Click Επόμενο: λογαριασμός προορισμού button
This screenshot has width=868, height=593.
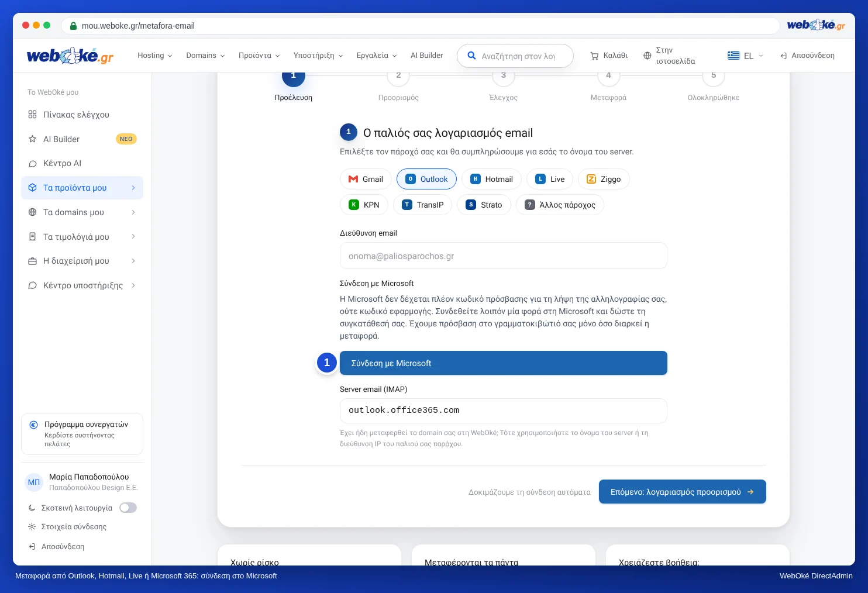(x=683, y=492)
